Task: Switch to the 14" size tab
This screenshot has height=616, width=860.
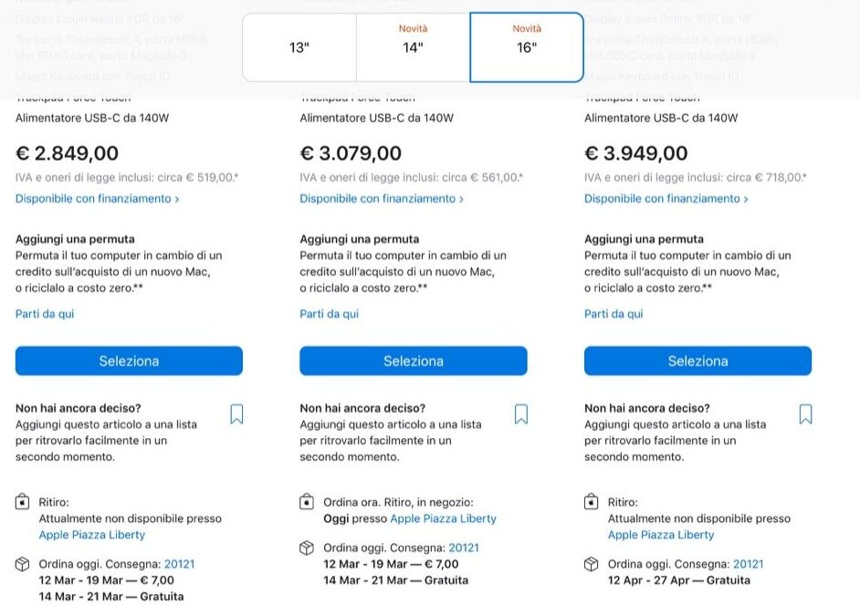Action: click(x=413, y=47)
